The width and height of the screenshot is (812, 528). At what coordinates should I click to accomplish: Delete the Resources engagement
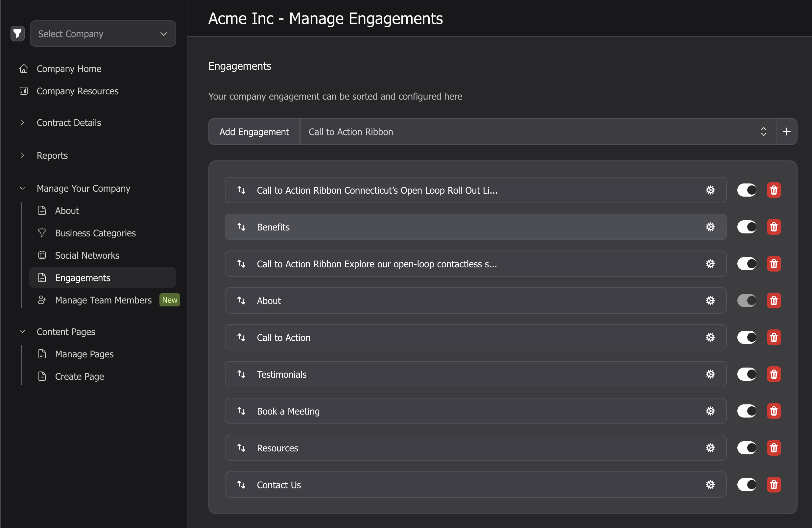[774, 448]
